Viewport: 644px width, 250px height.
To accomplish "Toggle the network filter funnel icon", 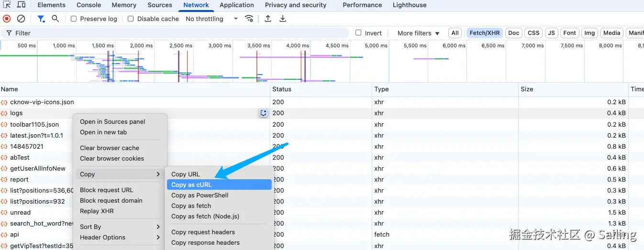I will pos(41,19).
